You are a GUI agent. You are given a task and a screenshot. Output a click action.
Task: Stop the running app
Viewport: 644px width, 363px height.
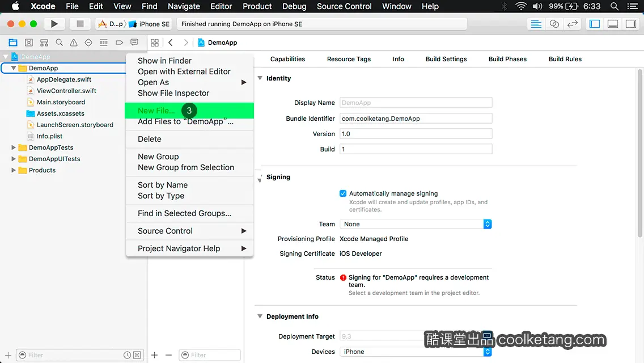80,24
